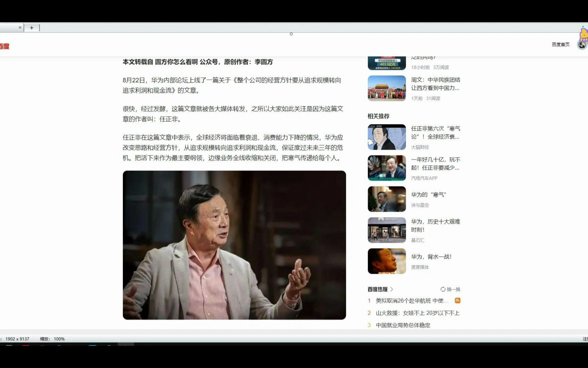Viewport: 588px width, 368px height.
Task: Click source name 基石汇
Action: (418, 240)
